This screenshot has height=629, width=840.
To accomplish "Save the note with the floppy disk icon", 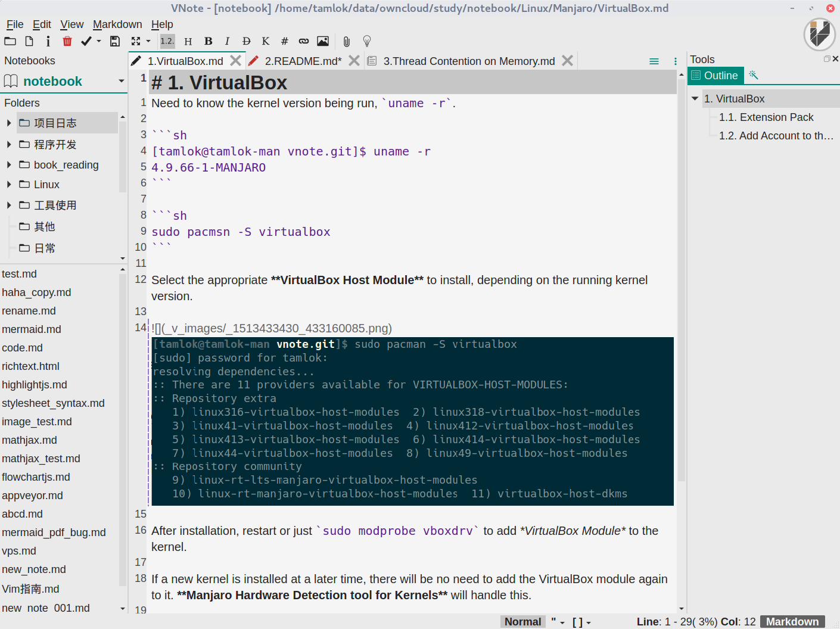I will [115, 41].
